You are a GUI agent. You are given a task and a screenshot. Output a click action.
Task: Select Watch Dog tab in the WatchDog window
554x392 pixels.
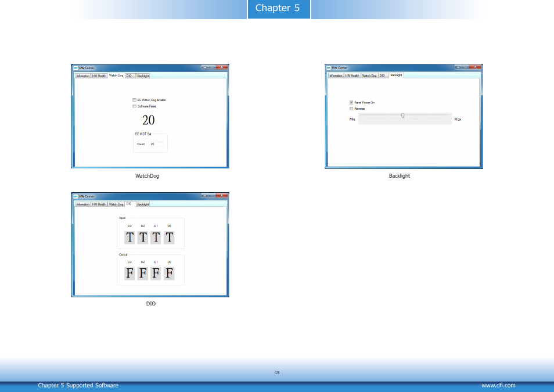click(116, 75)
